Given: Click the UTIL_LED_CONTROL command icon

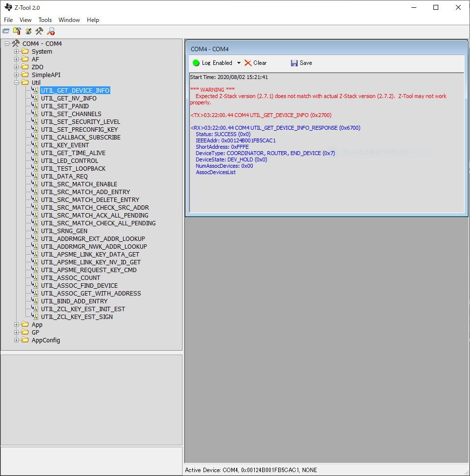Looking at the screenshot, I should tap(35, 160).
